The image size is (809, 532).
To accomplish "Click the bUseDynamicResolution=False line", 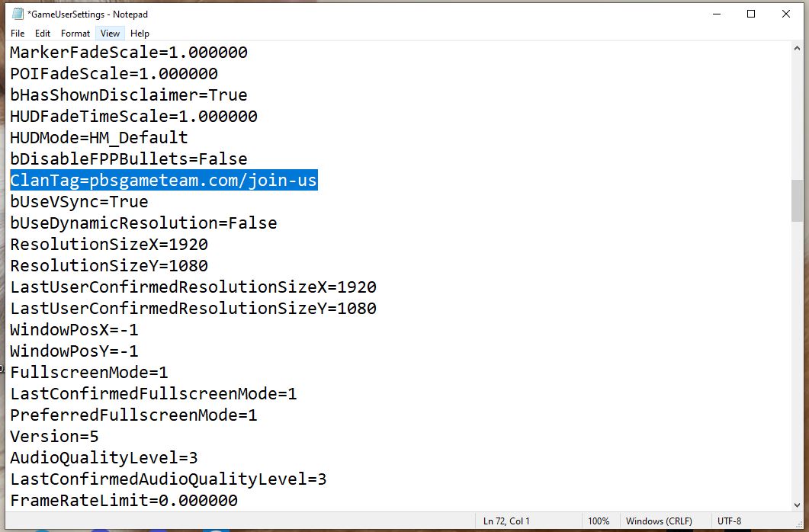I will coord(143,223).
